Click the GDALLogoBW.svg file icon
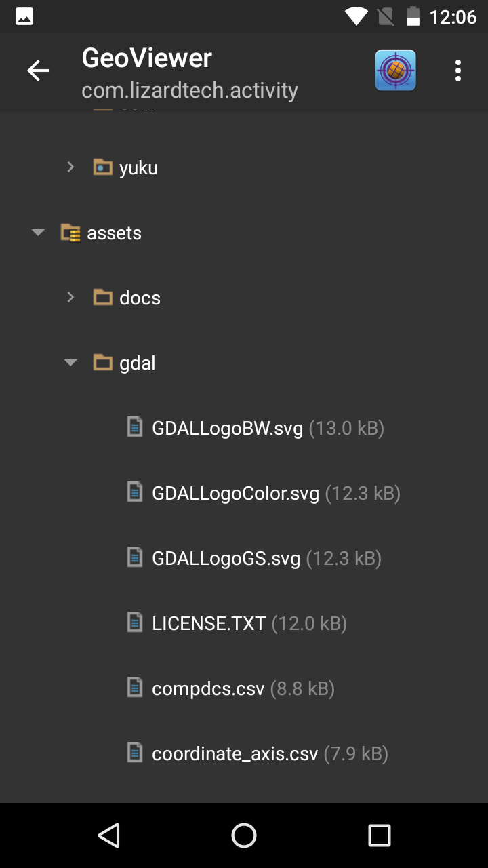488x868 pixels. point(136,427)
